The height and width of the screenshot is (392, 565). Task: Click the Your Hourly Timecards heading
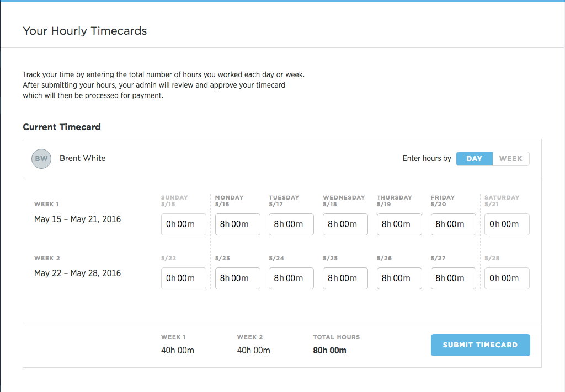click(x=84, y=31)
